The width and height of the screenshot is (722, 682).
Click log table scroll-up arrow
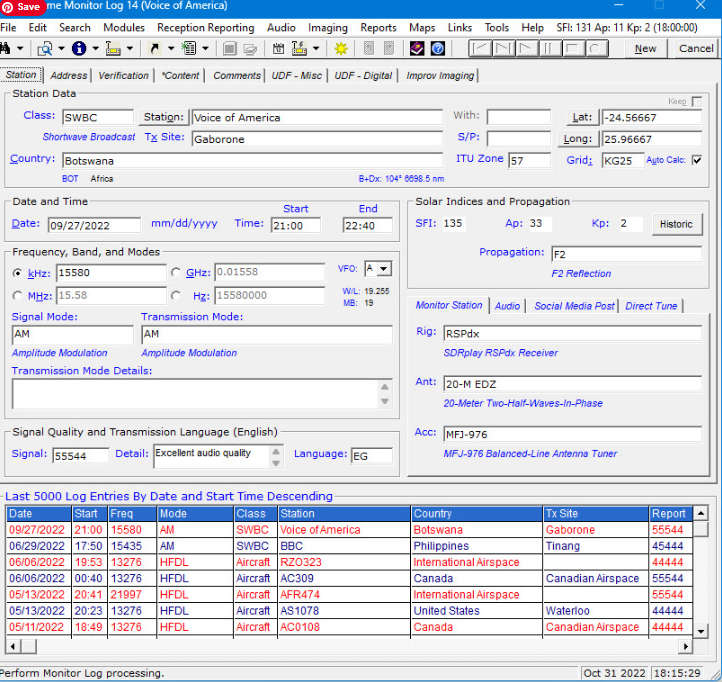700,513
